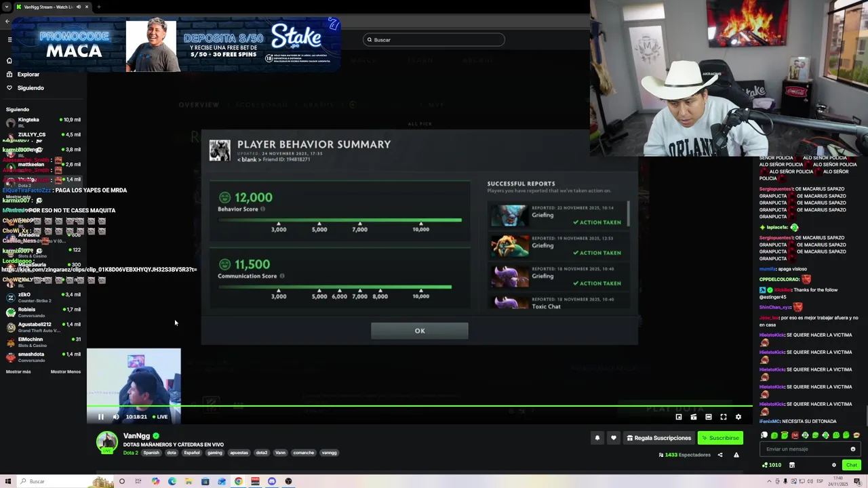The height and width of the screenshot is (488, 868).
Task: Collapse list with Mostrar Menos
Action: [66, 371]
